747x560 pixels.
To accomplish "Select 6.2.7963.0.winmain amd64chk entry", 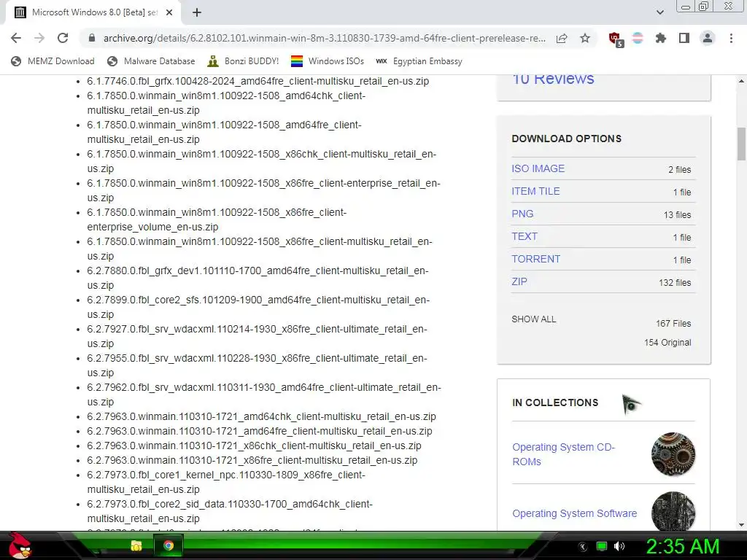I will click(261, 416).
